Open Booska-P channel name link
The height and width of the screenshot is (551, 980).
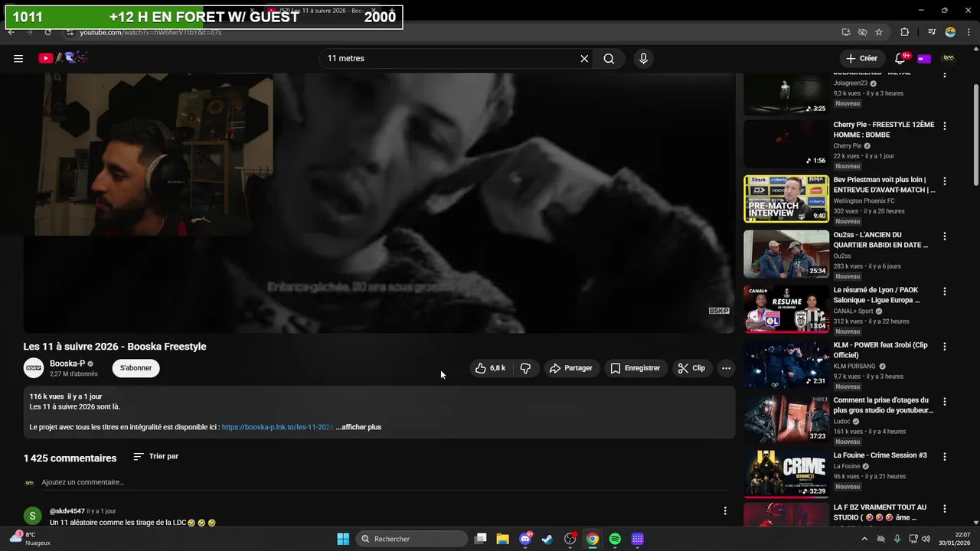[x=67, y=364]
